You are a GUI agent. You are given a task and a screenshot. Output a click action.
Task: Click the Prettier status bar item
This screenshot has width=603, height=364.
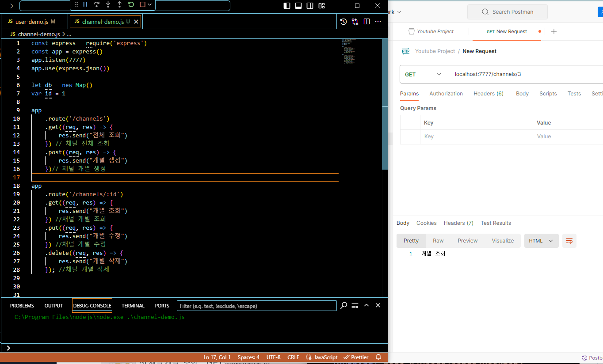pyautogui.click(x=356, y=357)
